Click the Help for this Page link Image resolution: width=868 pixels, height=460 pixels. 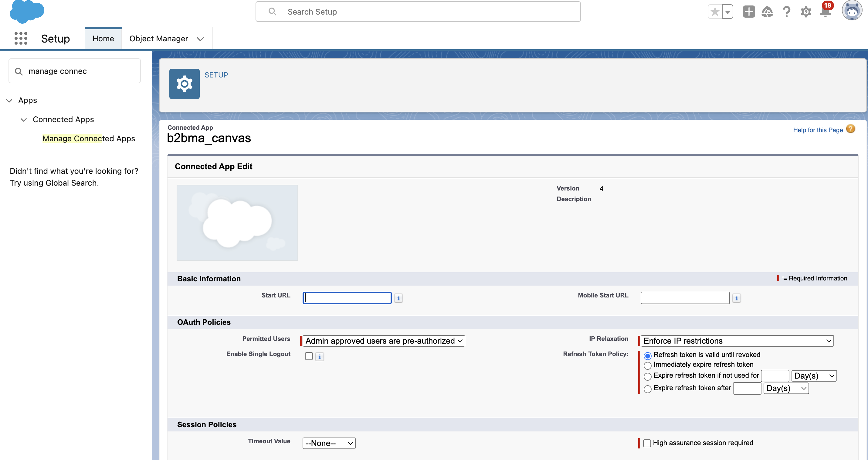click(x=818, y=130)
